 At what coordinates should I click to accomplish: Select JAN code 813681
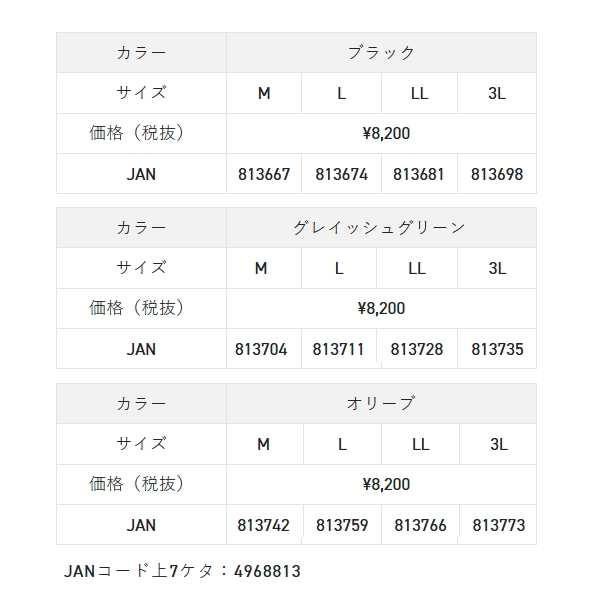click(419, 174)
